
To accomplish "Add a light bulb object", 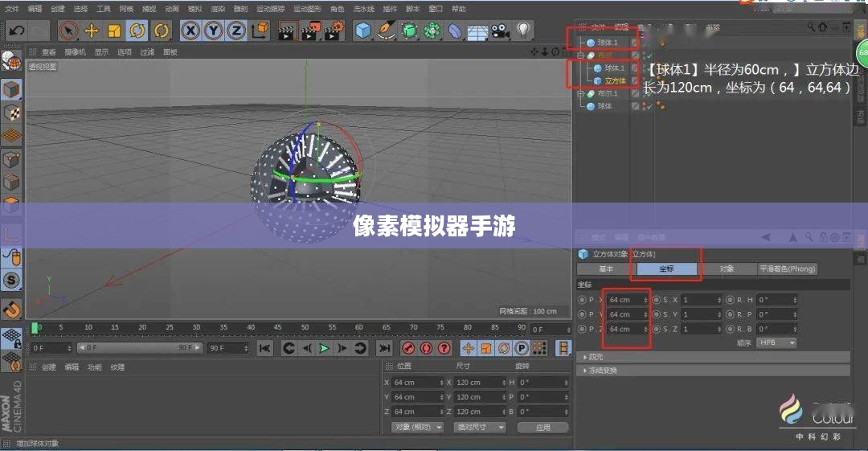I will click(523, 31).
